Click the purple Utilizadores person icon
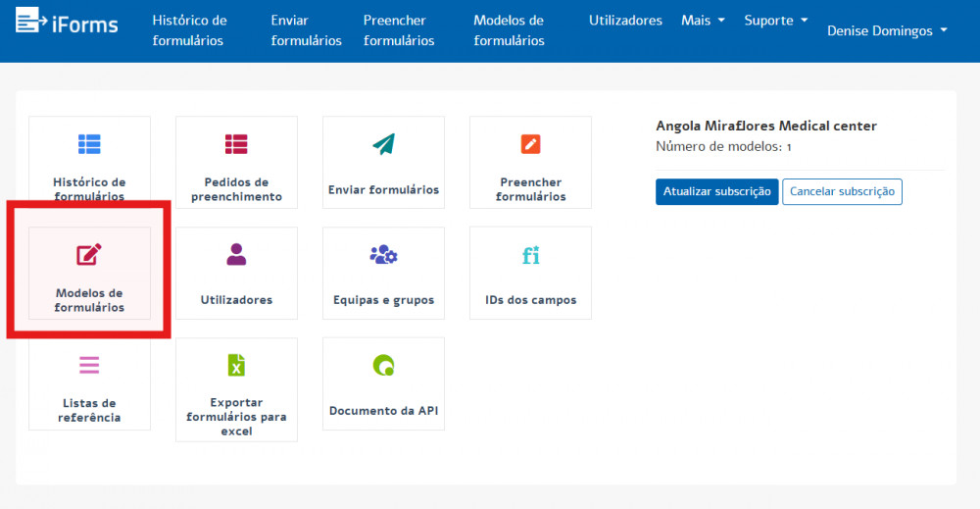This screenshot has width=980, height=509. pos(236,255)
